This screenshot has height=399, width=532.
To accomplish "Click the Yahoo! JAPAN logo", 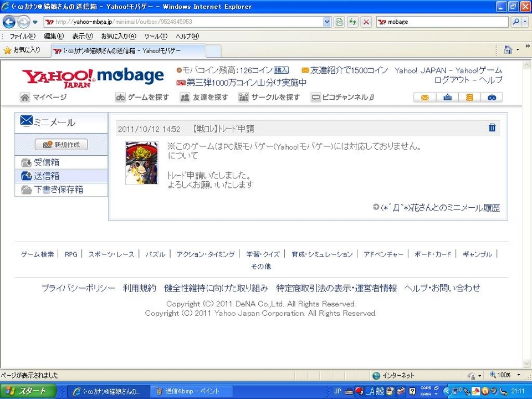I will [x=58, y=79].
